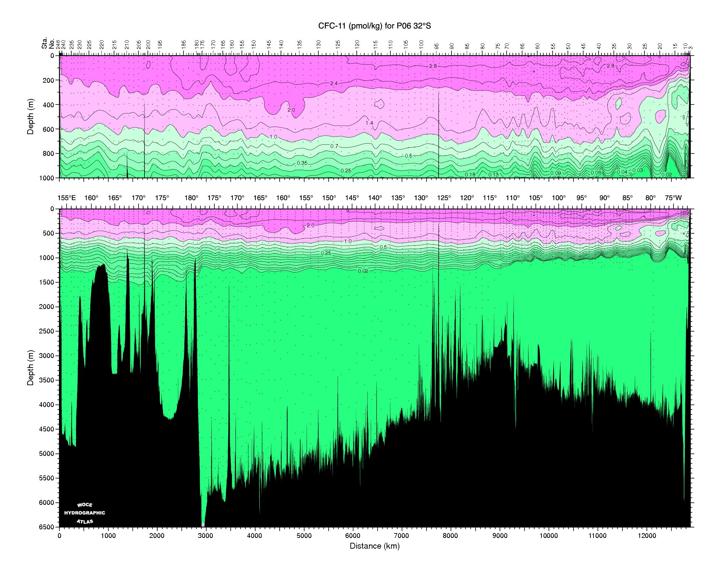Select the "150°" longitude label
728x570 pixels.
(329, 198)
